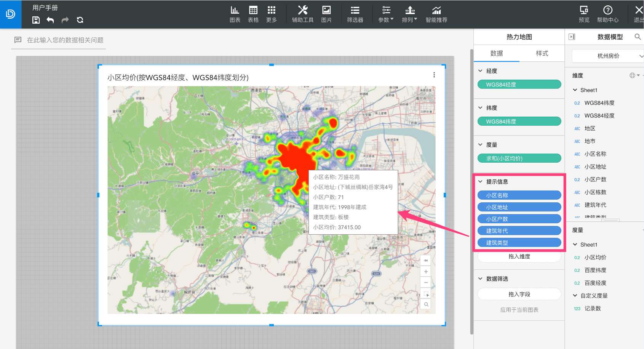The image size is (644, 349).
Task: Click the refresh icon in toolbar
Action: tap(80, 20)
